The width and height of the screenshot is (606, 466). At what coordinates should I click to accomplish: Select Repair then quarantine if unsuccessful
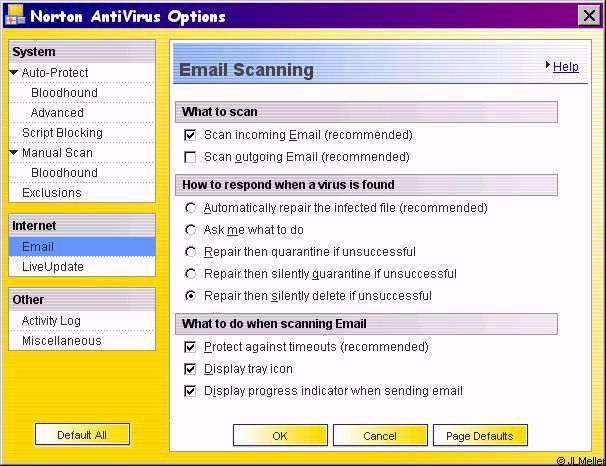pos(190,252)
